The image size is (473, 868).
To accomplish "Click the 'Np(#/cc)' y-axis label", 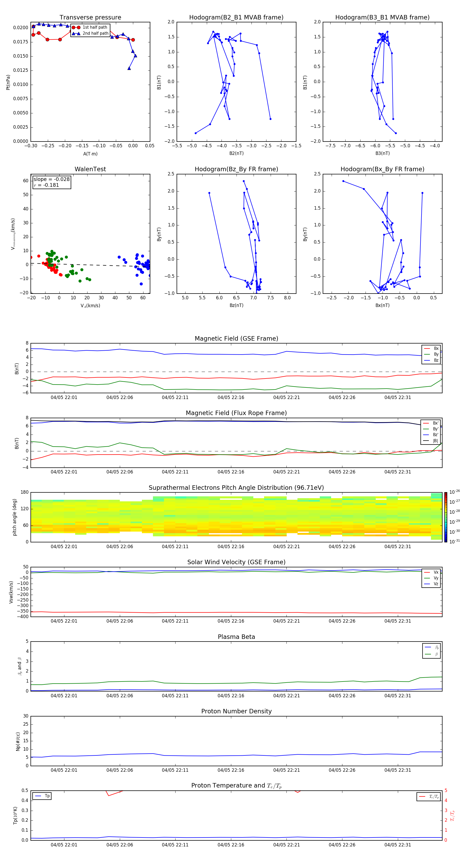I will click(18, 741).
